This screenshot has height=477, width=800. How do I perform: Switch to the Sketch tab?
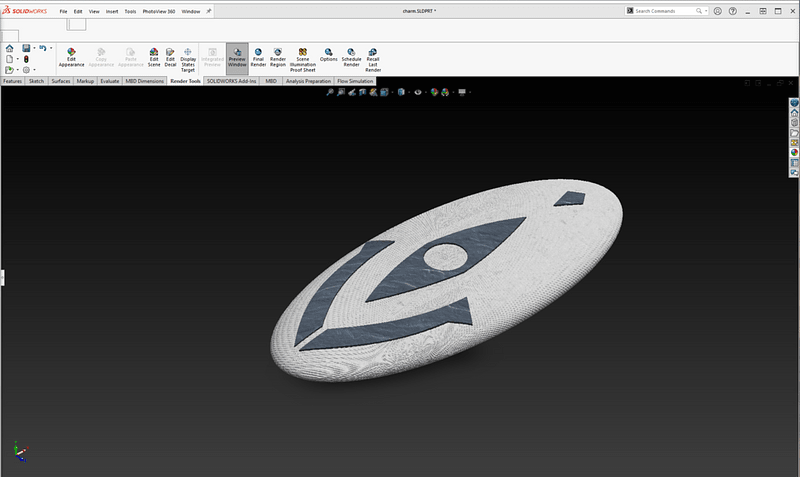click(36, 81)
